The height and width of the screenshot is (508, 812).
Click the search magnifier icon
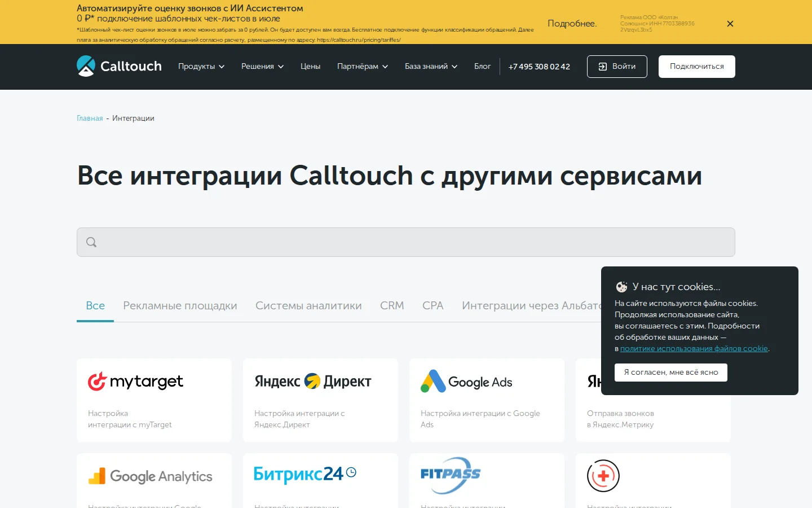(x=91, y=242)
